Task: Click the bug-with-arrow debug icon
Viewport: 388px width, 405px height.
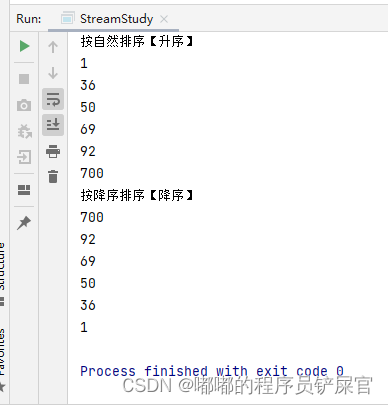Action: point(24,131)
